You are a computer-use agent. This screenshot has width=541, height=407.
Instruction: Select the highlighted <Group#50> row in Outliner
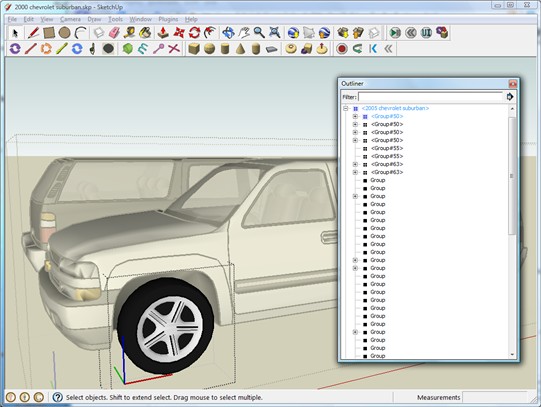coord(387,116)
